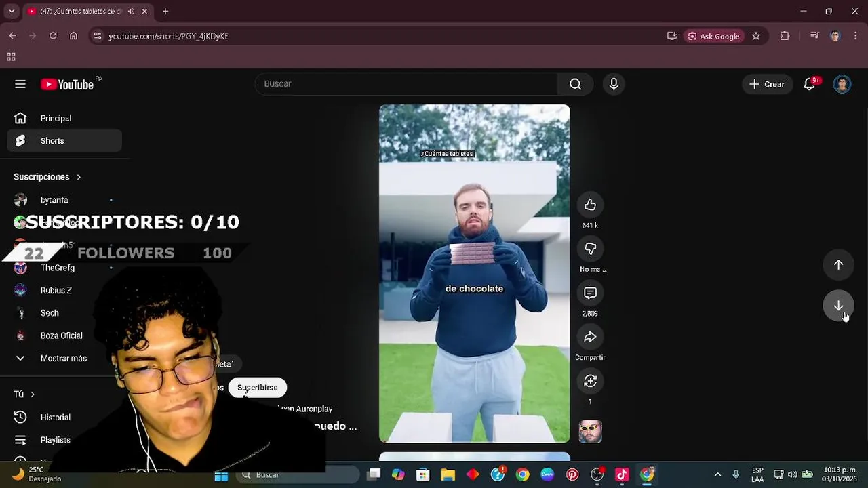Like the short with thumbs up
Screen dimensions: 868x488
click(x=590, y=205)
